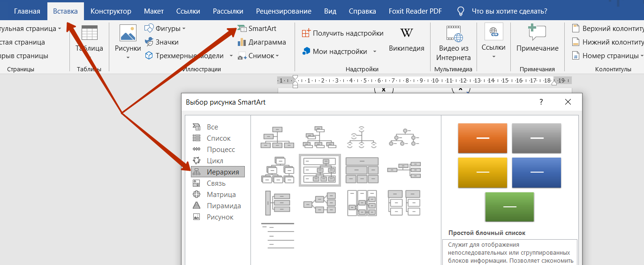Click the Трехмерные модели cube icon
Image resolution: width=644 pixels, height=265 pixels.
click(149, 55)
